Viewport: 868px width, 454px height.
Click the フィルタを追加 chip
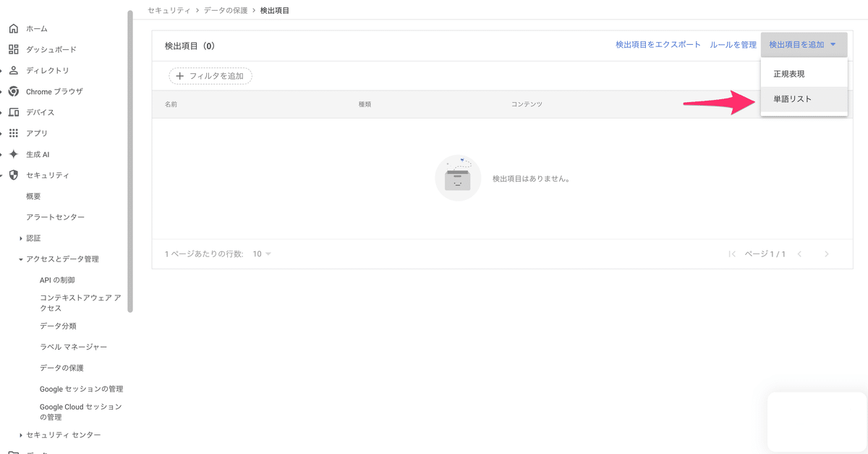(x=210, y=76)
